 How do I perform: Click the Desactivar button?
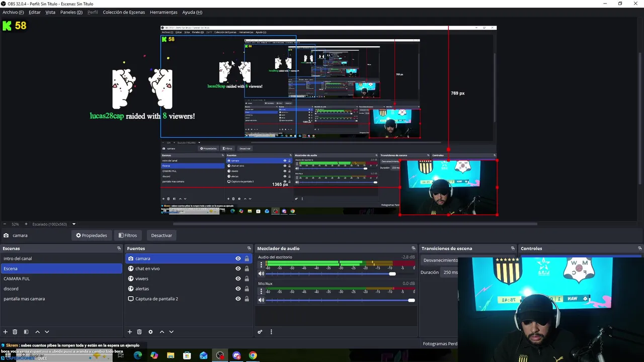click(x=162, y=235)
